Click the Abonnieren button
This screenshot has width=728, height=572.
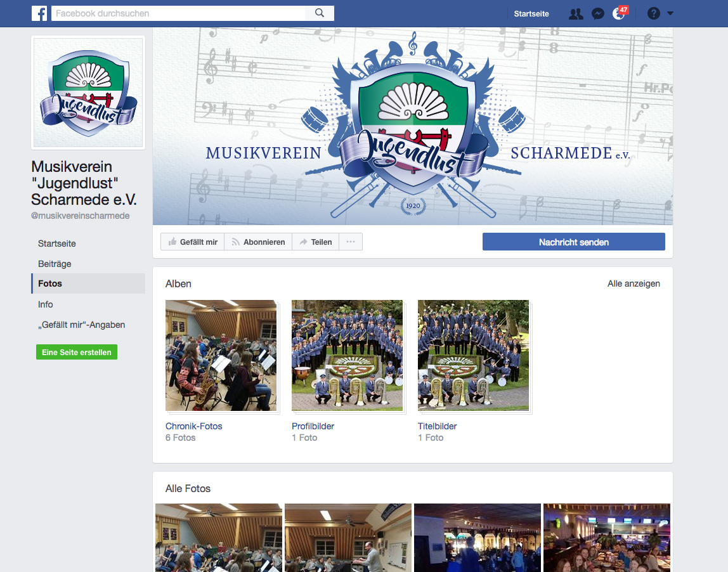pos(258,242)
